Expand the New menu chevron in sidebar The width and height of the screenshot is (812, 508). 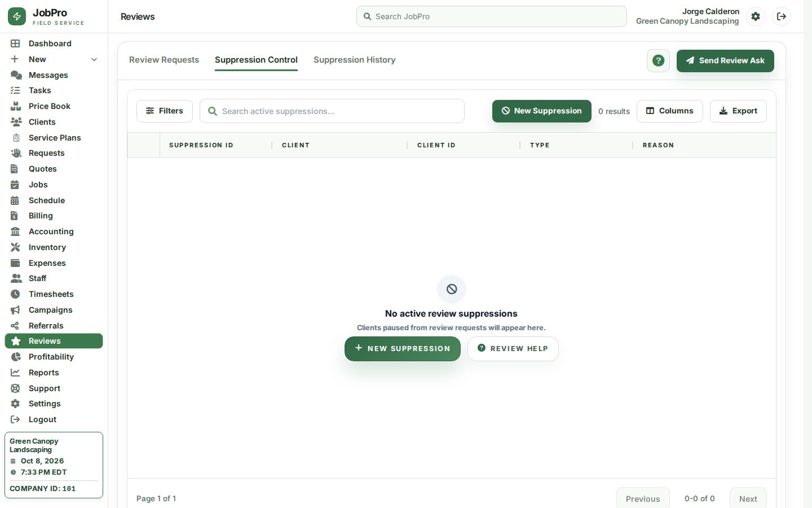click(94, 59)
